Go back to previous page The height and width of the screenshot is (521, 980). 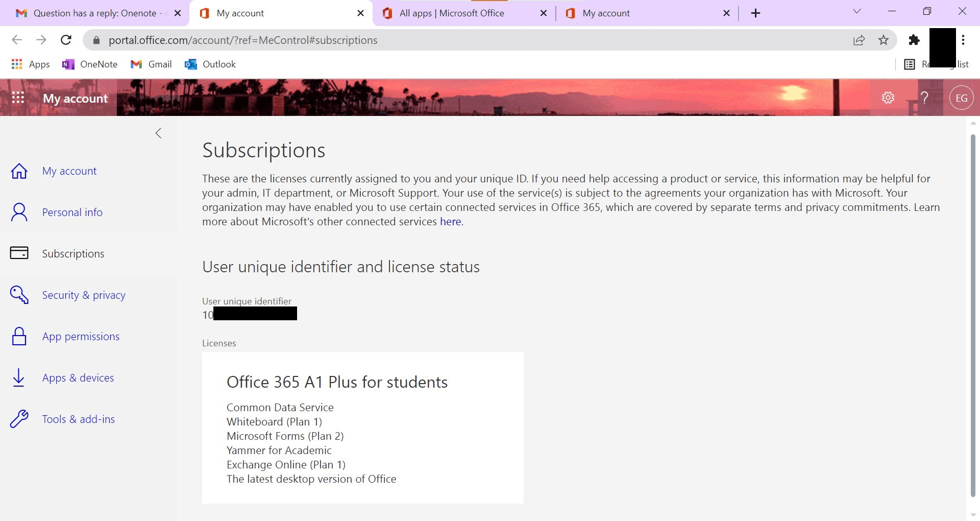tap(17, 40)
